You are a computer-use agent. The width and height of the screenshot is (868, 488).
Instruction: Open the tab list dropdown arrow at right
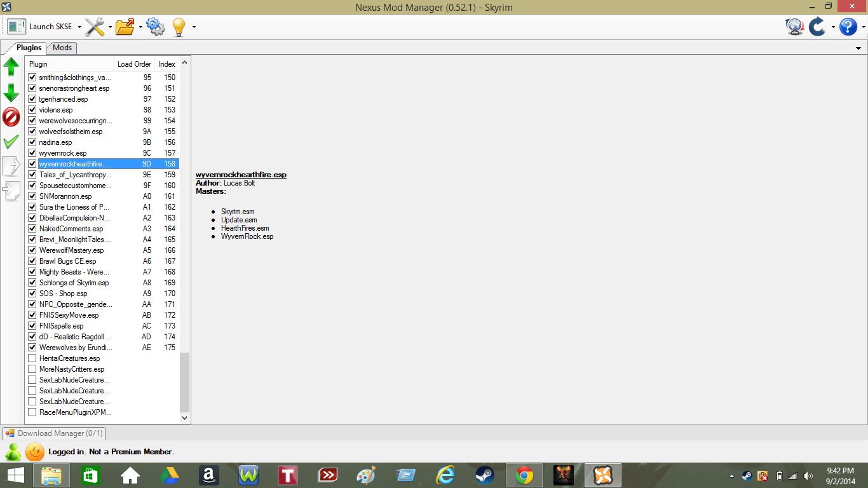(858, 48)
